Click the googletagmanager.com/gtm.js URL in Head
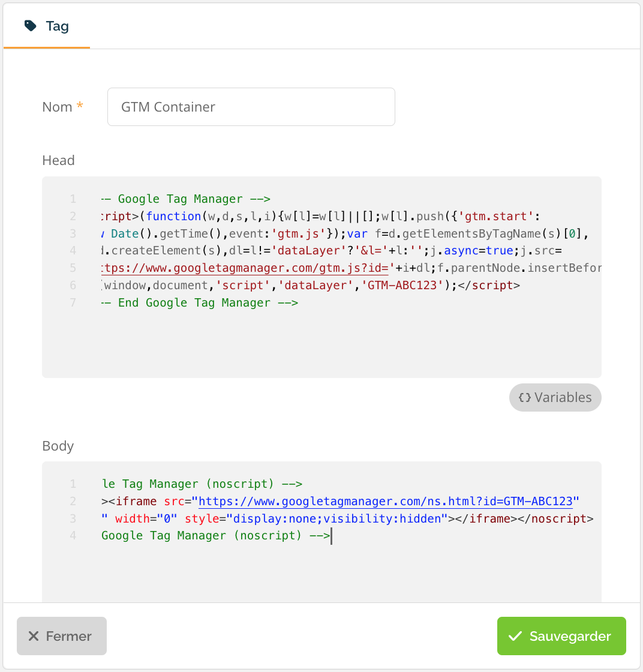643x672 pixels. [245, 268]
